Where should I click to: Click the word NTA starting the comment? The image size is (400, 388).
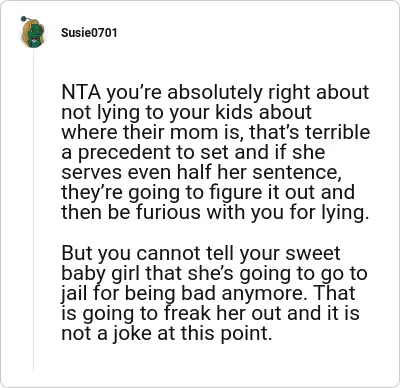pos(81,92)
